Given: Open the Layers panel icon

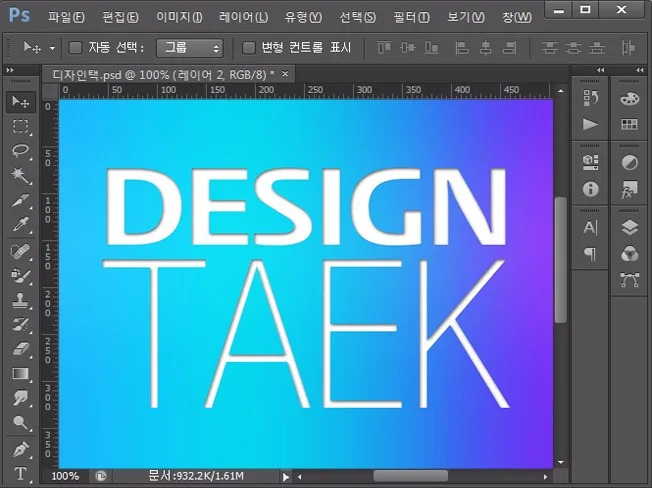Looking at the screenshot, I should (x=629, y=227).
